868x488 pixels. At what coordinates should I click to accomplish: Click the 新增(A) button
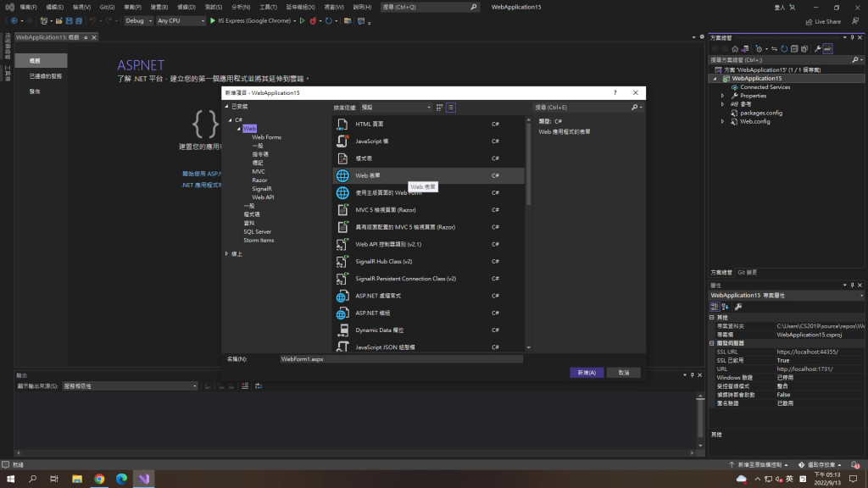(587, 373)
